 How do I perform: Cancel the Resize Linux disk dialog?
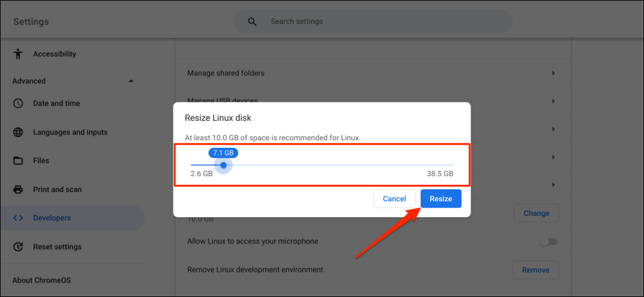pyautogui.click(x=394, y=199)
